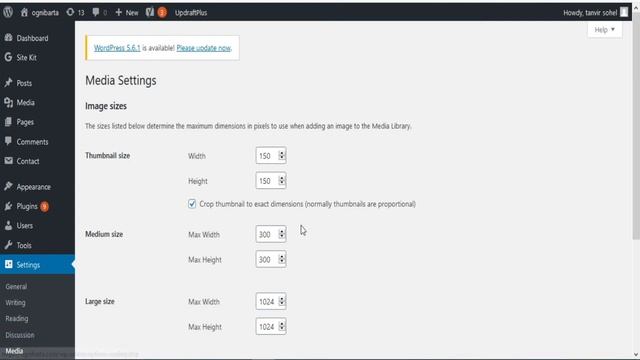Click the Image sizes heading

[x=106, y=106]
